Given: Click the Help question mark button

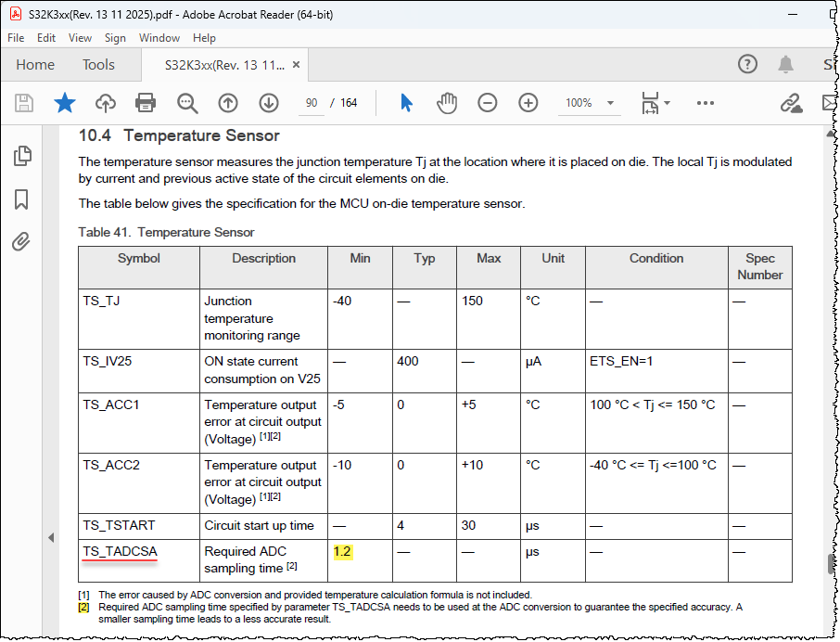Looking at the screenshot, I should (x=746, y=64).
